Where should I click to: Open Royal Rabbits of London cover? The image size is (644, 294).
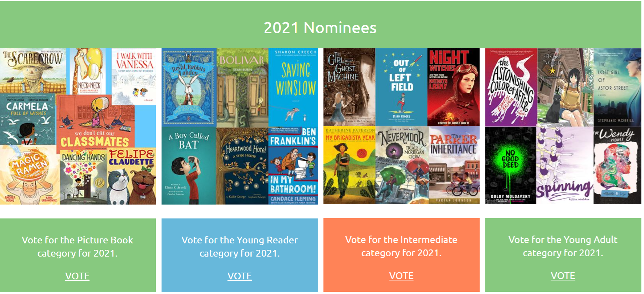(x=189, y=87)
